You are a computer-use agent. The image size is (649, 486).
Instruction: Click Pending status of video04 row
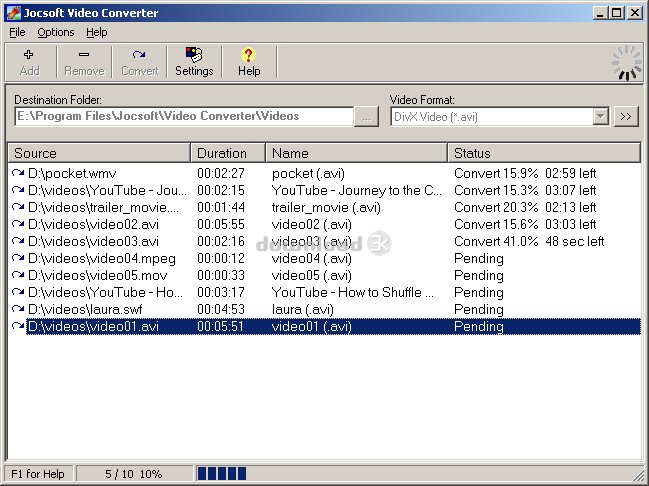point(479,259)
